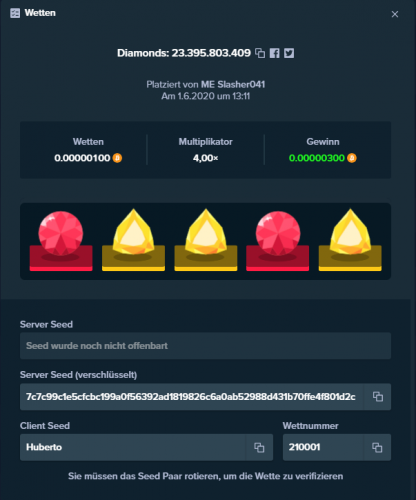416x500 pixels.
Task: Share bet on Facebook
Action: click(x=274, y=53)
